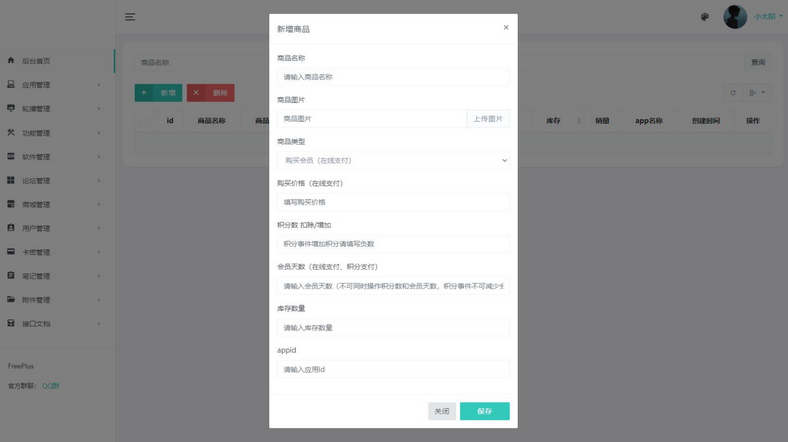Screen dimensions: 788x442
Task: Open the column settings dropdown icon
Action: pos(757,92)
